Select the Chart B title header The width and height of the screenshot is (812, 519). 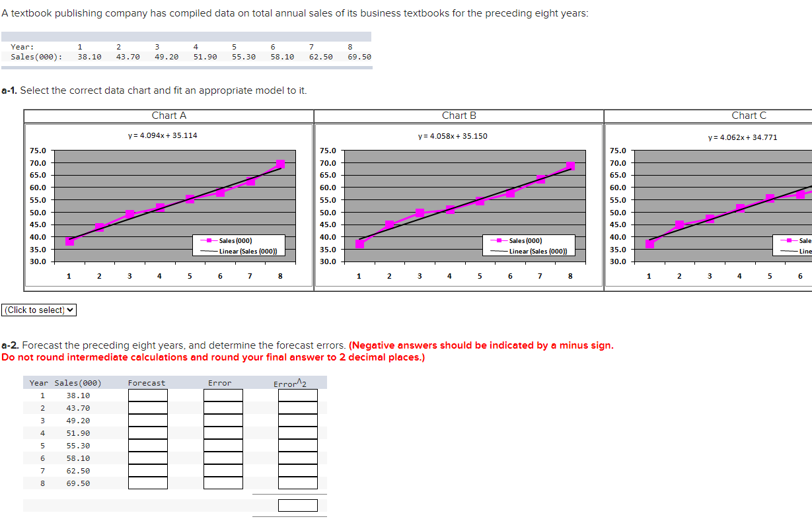click(x=459, y=115)
